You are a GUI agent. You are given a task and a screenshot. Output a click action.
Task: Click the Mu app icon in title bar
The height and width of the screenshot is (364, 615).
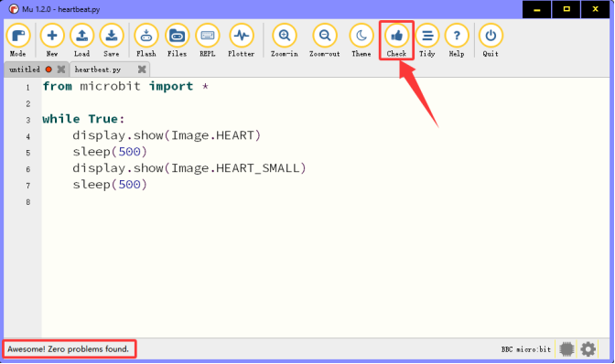coord(14,9)
